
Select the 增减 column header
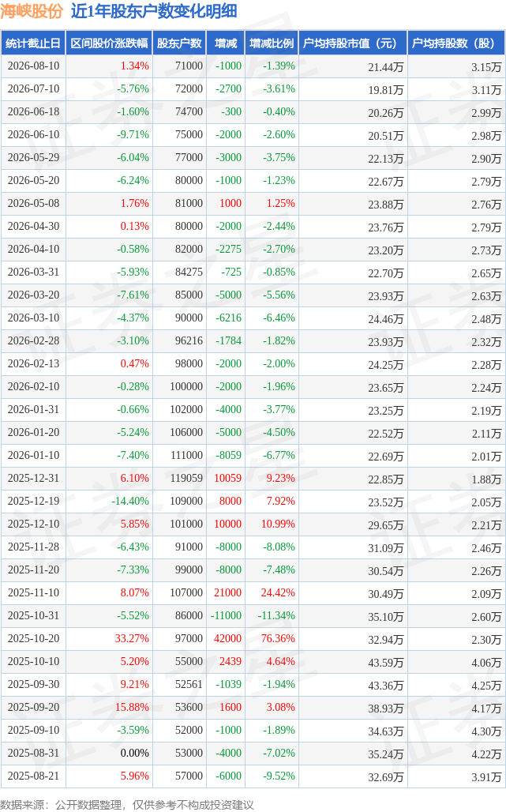pos(226,43)
